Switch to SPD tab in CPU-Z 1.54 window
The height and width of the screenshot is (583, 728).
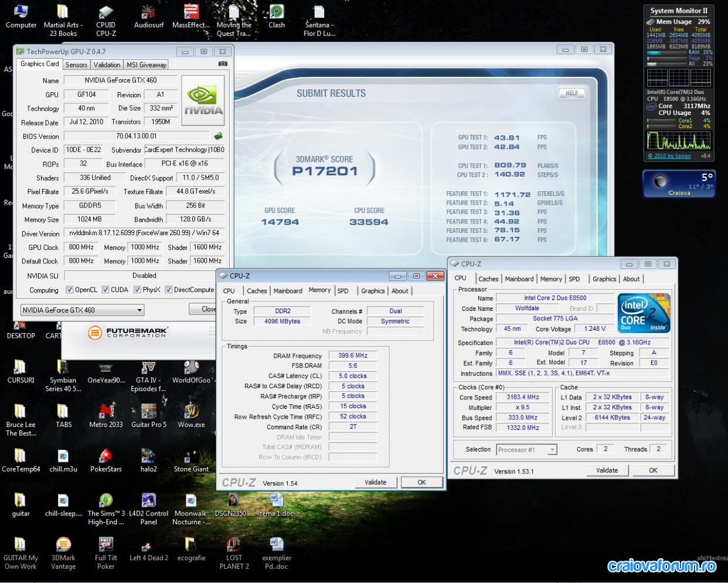(x=343, y=291)
